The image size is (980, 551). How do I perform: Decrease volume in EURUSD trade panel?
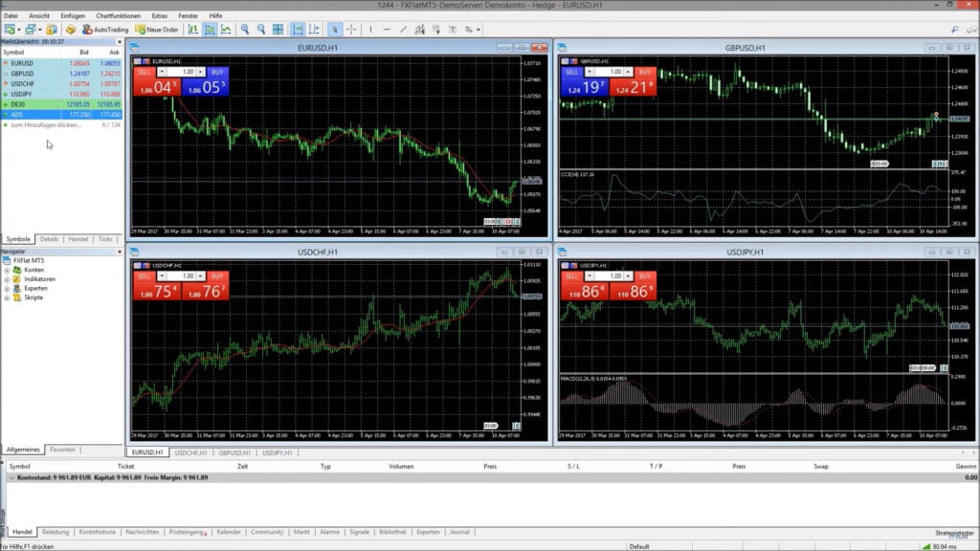coord(161,72)
